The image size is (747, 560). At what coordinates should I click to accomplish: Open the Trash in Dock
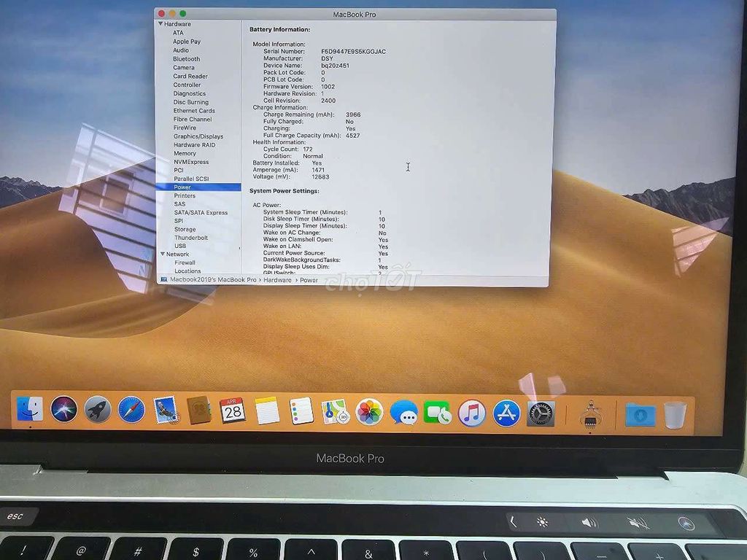pyautogui.click(x=675, y=415)
